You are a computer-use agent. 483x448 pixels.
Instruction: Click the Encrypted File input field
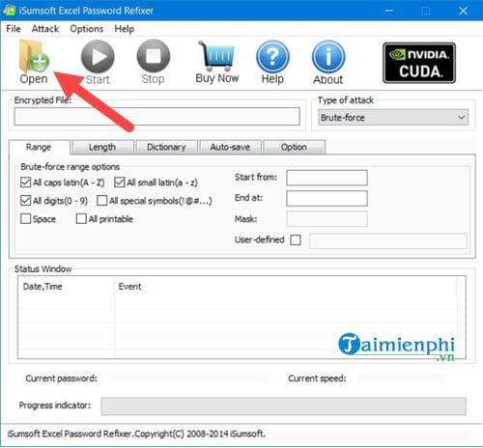point(157,117)
